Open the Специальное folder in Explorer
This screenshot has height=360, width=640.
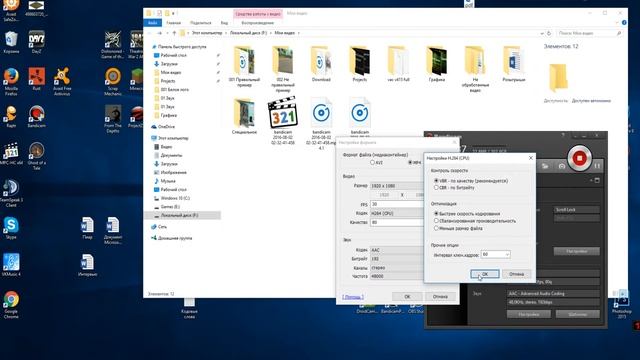coord(244,116)
